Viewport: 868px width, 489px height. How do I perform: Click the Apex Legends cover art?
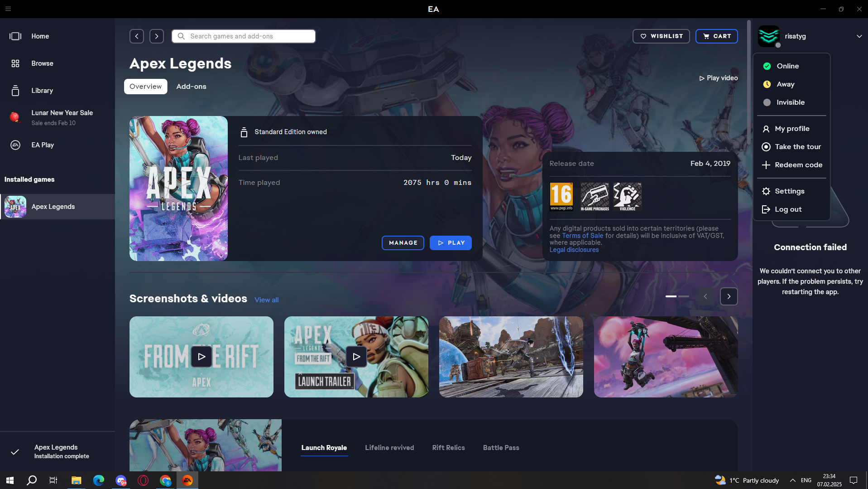178,189
